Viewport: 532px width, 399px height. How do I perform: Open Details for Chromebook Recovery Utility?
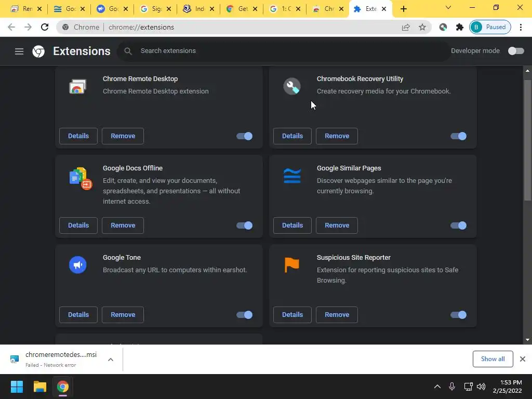pyautogui.click(x=292, y=136)
